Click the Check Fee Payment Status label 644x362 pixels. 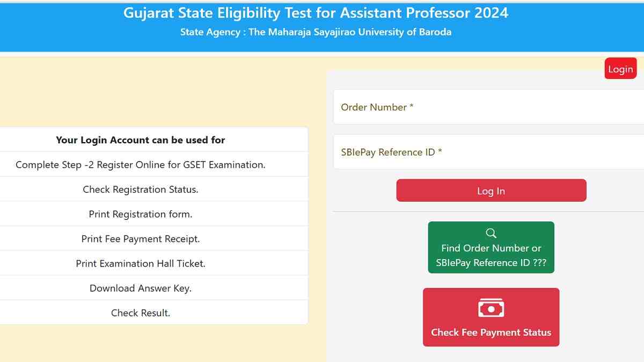[x=491, y=333]
